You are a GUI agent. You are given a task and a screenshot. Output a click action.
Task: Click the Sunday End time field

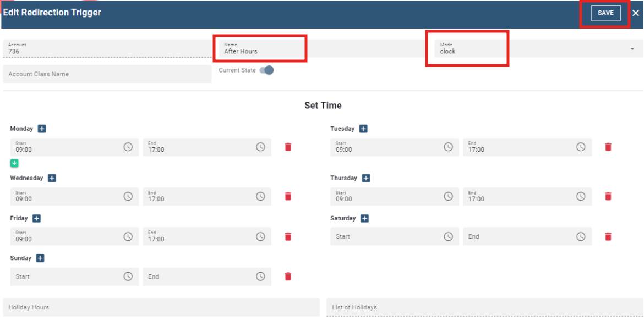pyautogui.click(x=198, y=276)
